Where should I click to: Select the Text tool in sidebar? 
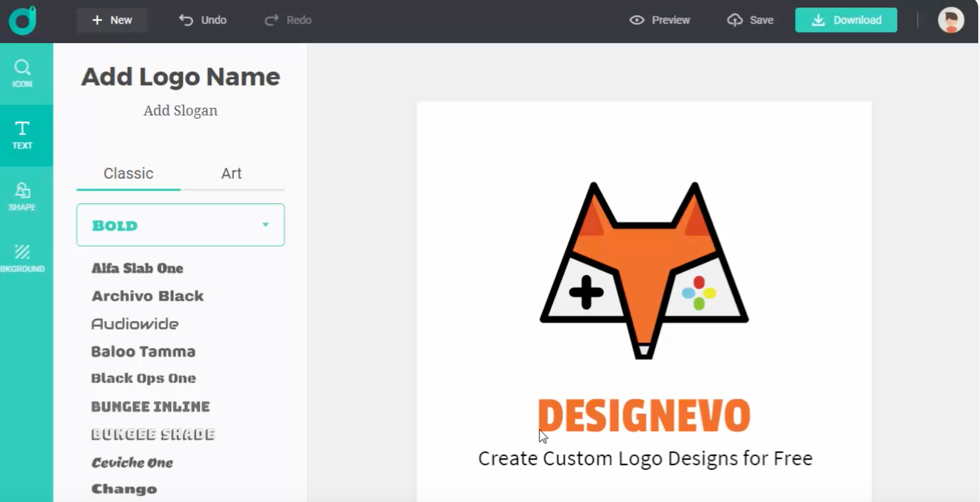(22, 134)
